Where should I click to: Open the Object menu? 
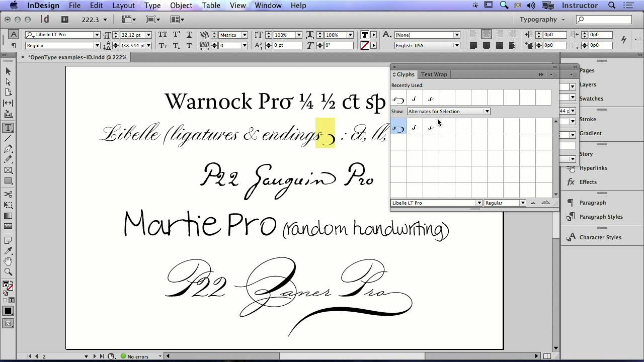181,6
